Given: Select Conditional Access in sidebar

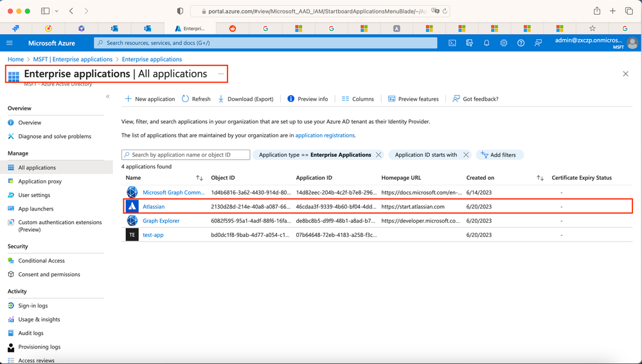Looking at the screenshot, I should coord(41,261).
